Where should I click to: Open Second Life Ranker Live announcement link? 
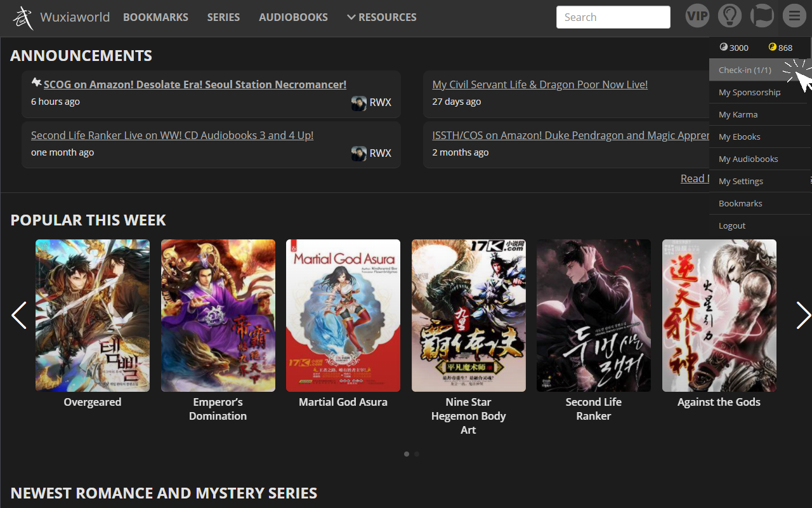pos(172,135)
